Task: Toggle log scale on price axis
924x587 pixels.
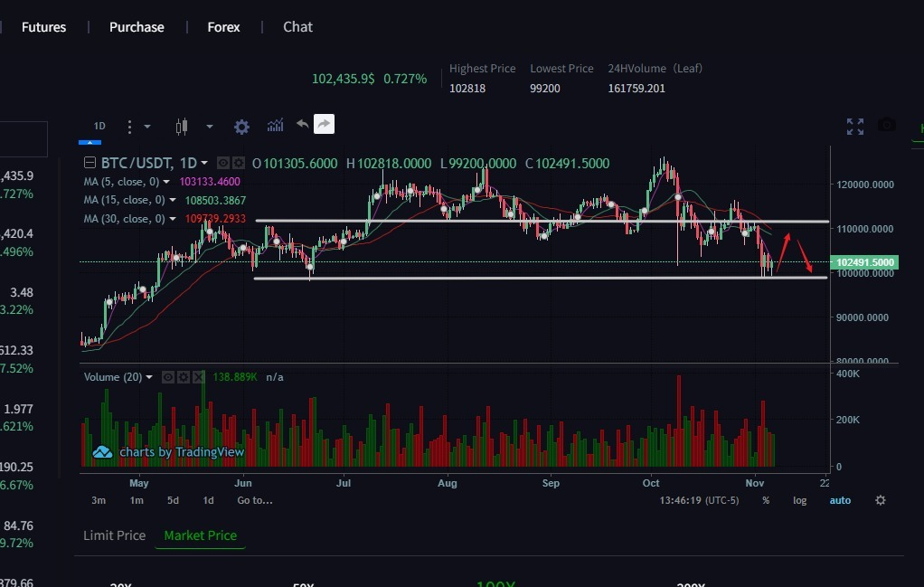Action: coord(799,500)
